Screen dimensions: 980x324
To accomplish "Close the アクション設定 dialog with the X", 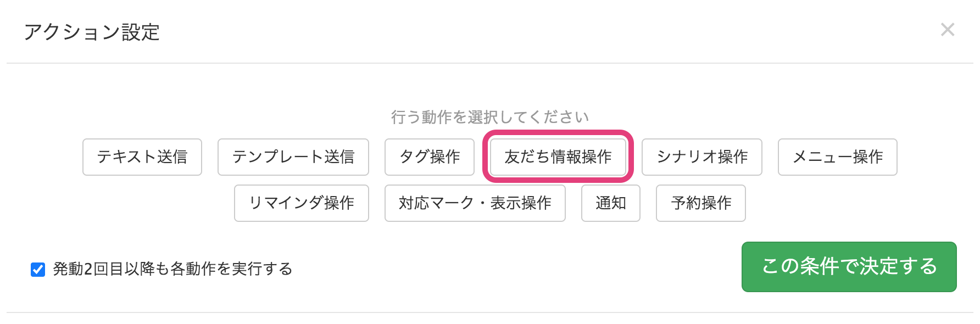I will coord(947,30).
